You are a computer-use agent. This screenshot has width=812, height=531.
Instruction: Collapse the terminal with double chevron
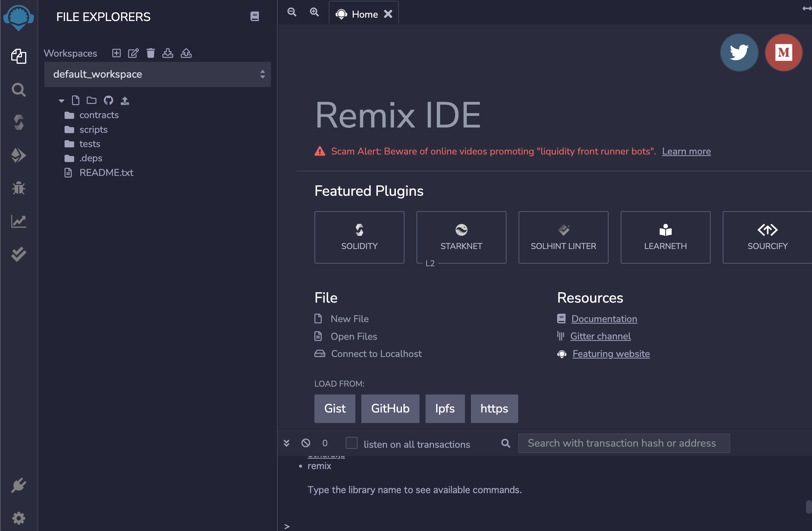click(x=287, y=443)
